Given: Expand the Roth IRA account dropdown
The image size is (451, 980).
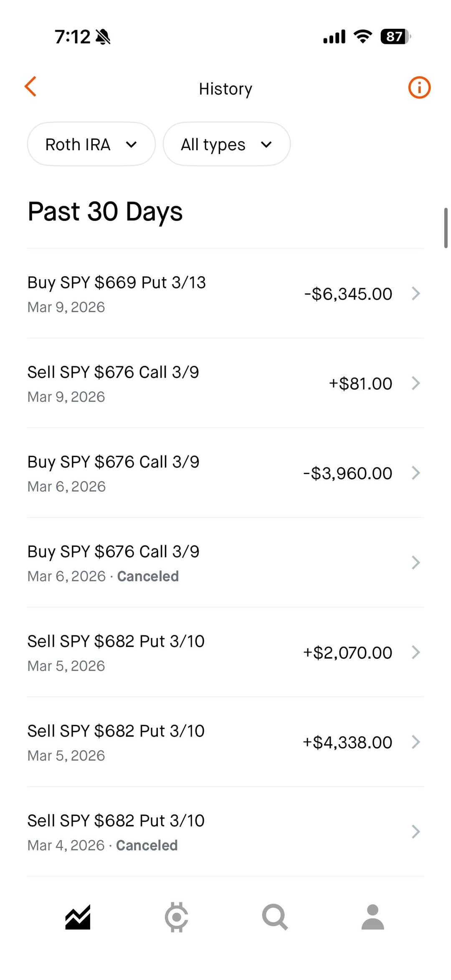Looking at the screenshot, I should point(91,144).
